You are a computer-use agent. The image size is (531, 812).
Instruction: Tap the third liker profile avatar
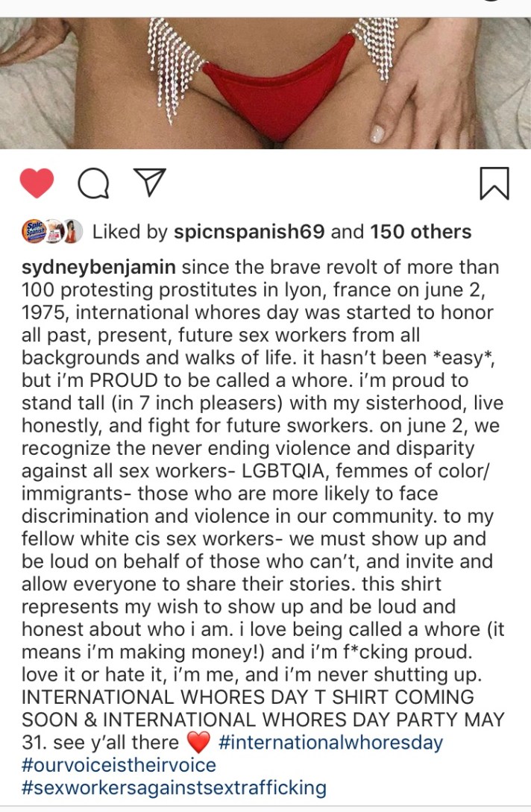coord(73,231)
